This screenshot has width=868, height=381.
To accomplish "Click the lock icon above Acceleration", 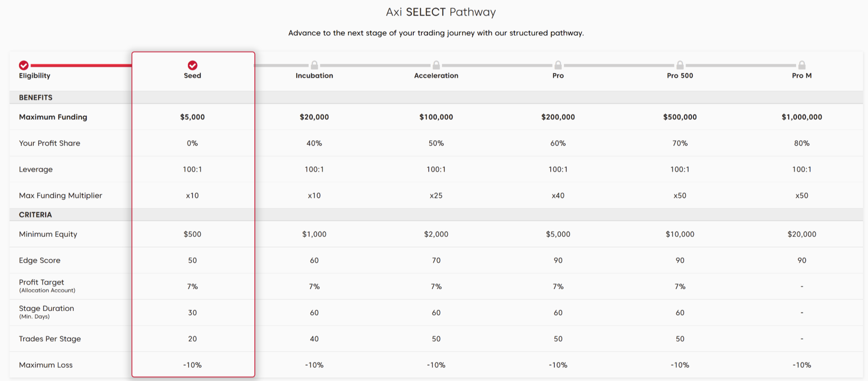I will pyautogui.click(x=436, y=65).
